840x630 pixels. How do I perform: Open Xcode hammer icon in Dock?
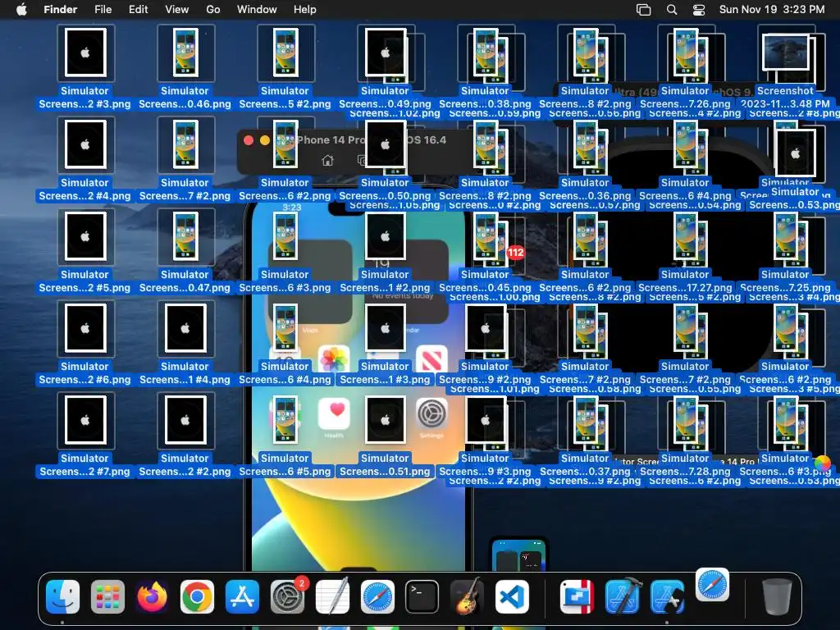[623, 596]
